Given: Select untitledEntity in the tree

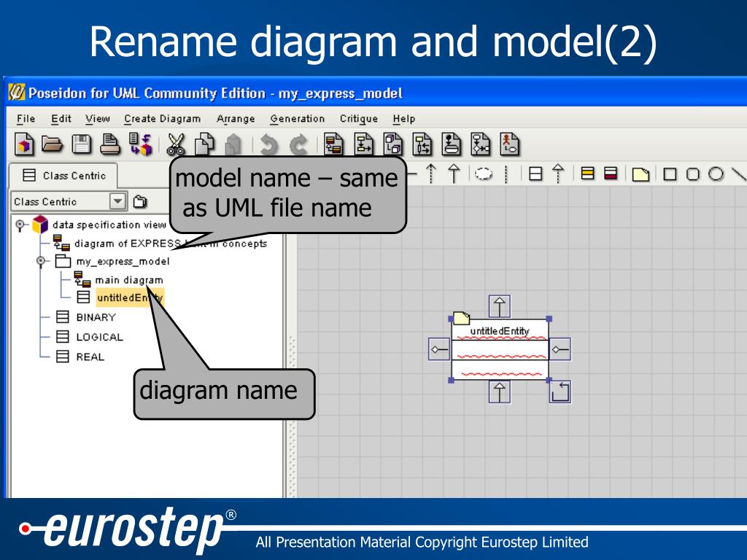Looking at the screenshot, I should (x=130, y=297).
